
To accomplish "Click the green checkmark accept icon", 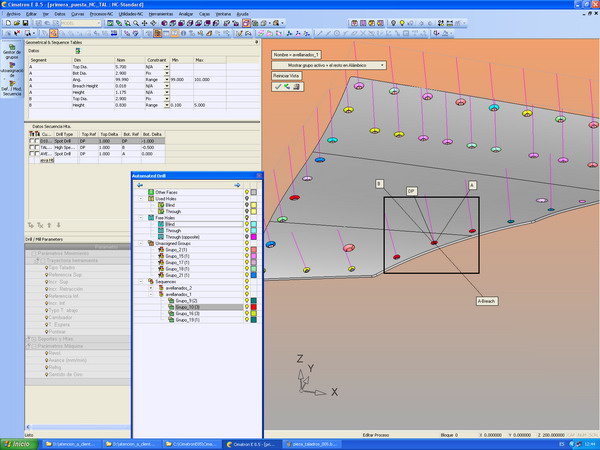I will [x=278, y=87].
